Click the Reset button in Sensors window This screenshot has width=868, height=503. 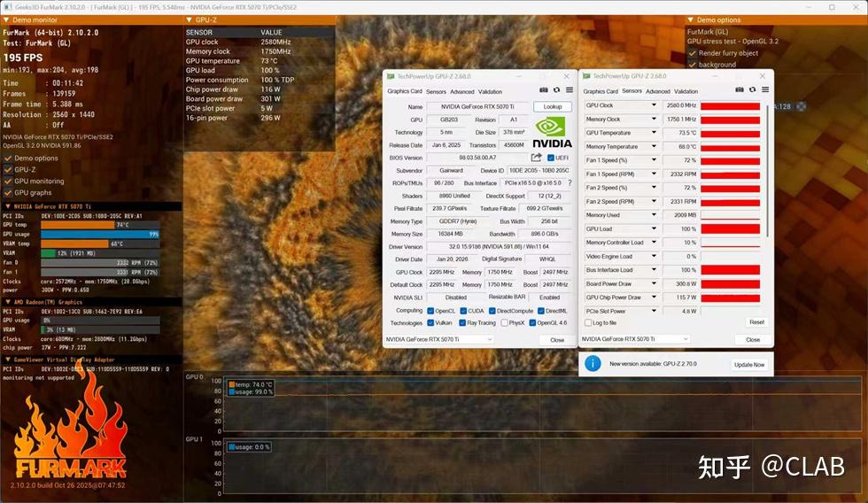coord(756,322)
